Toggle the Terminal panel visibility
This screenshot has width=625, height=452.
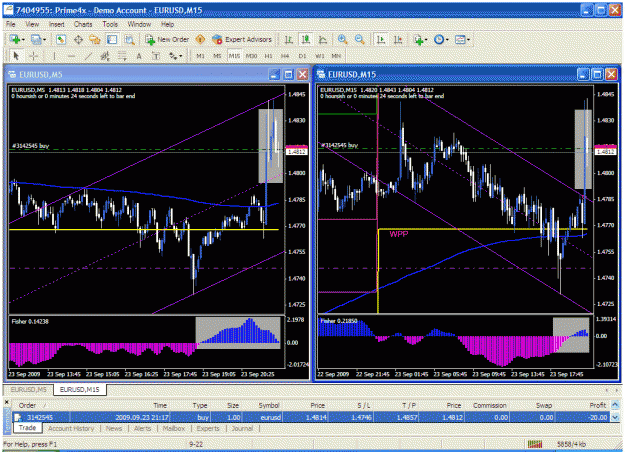coord(112,39)
